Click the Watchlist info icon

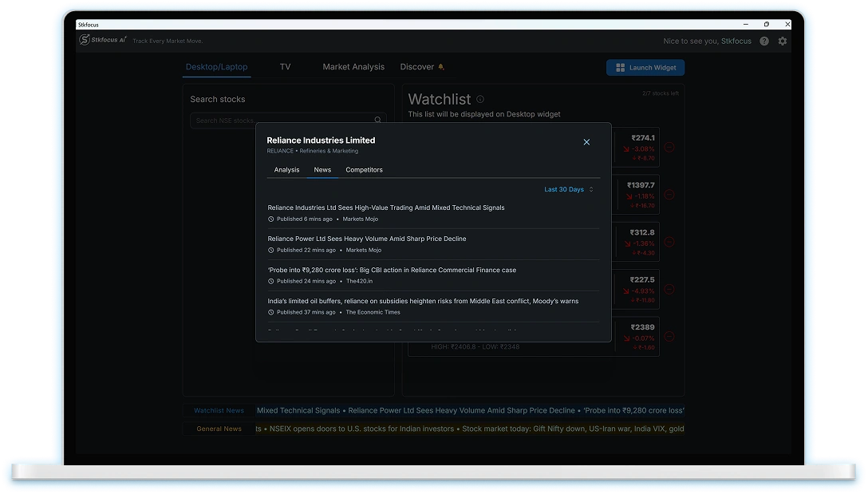click(x=480, y=99)
